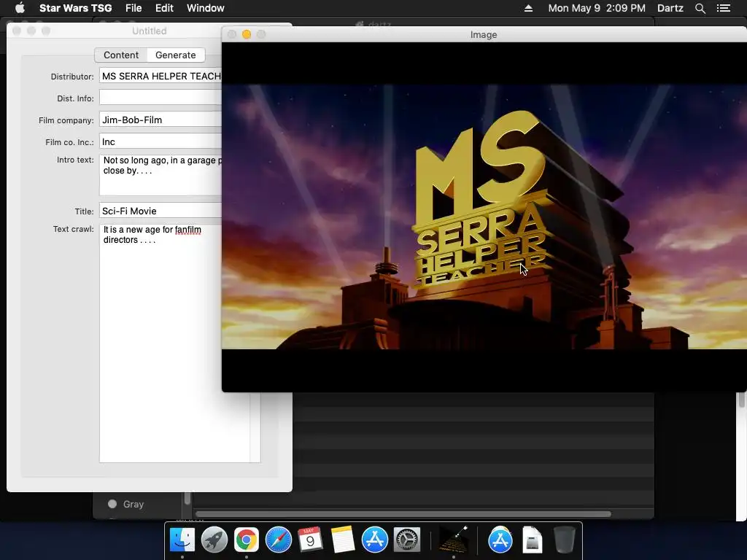Click the MS SERRA logo preview image
This screenshot has height=560, width=747.
click(484, 217)
